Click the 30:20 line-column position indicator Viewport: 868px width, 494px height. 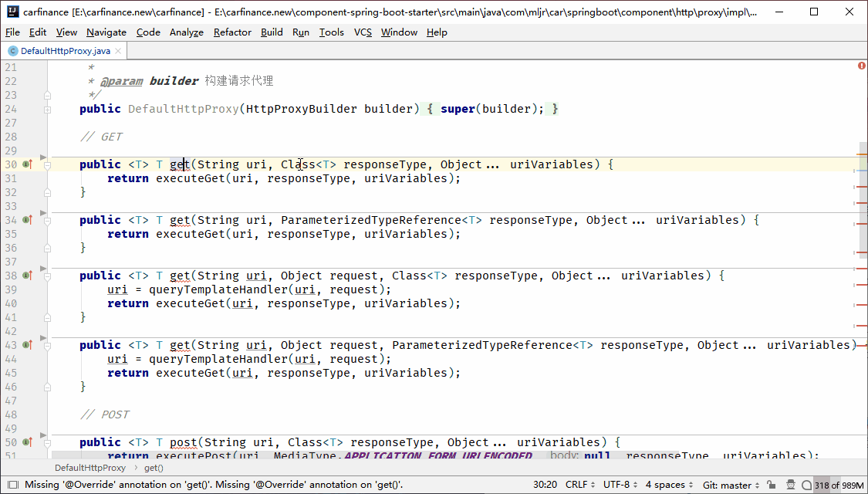(545, 485)
